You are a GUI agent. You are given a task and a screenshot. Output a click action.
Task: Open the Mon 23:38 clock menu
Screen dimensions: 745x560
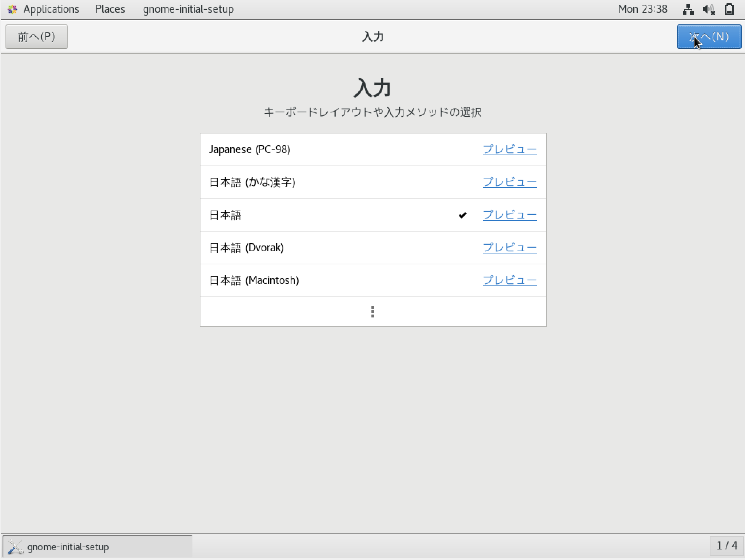[642, 9]
